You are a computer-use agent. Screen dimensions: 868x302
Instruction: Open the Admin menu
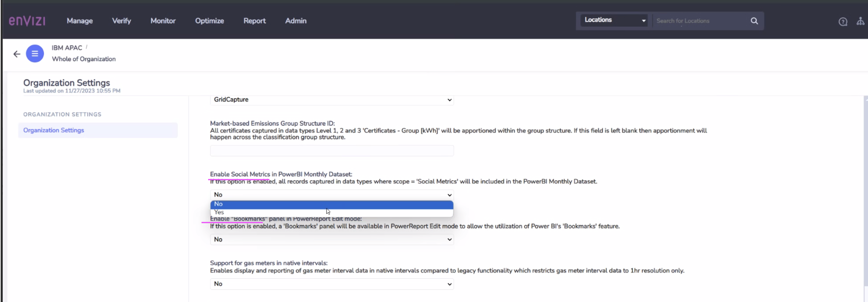(x=296, y=20)
